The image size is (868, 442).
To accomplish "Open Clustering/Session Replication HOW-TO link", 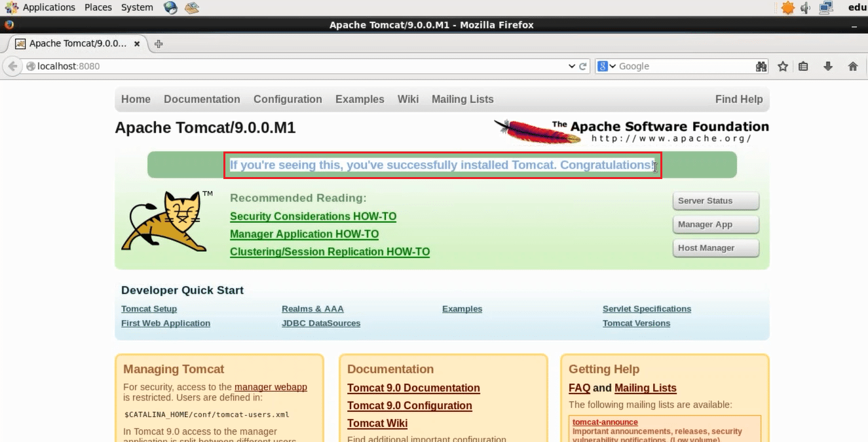I will [x=330, y=252].
